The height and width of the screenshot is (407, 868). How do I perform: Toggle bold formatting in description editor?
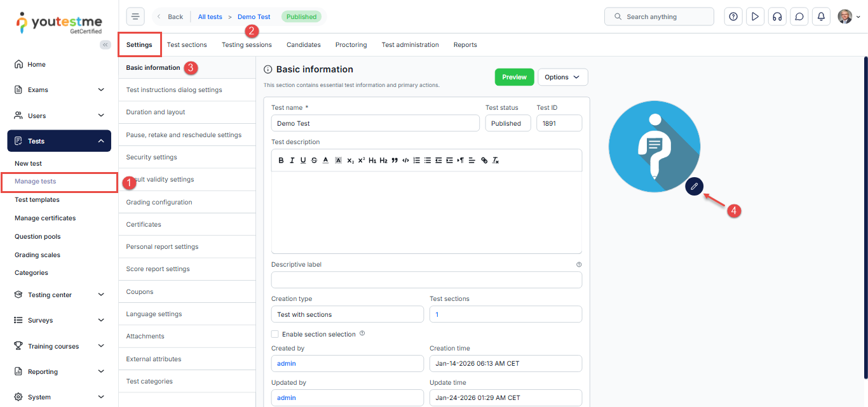[x=281, y=161]
